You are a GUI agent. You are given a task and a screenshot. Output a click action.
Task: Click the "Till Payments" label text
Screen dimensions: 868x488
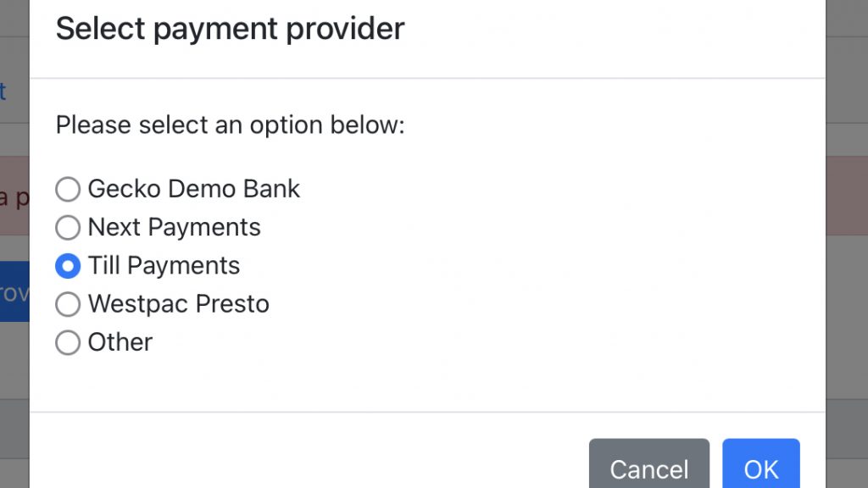(164, 266)
